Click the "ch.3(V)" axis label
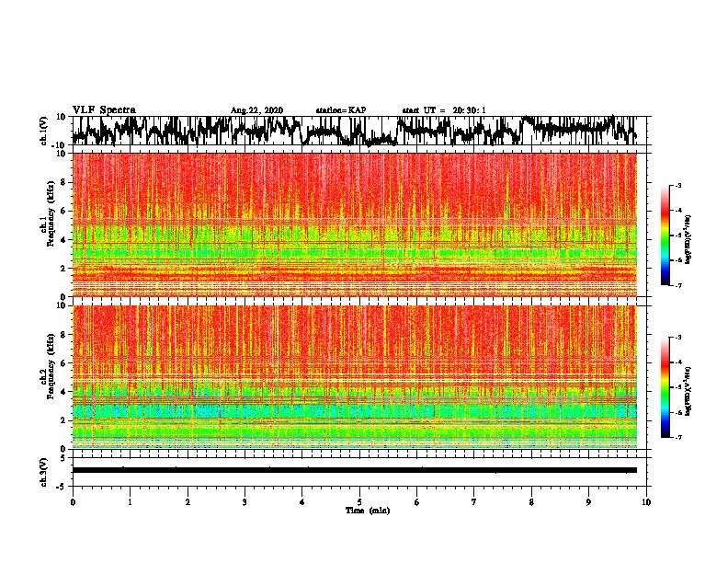This screenshot has width=728, height=563. [x=44, y=472]
